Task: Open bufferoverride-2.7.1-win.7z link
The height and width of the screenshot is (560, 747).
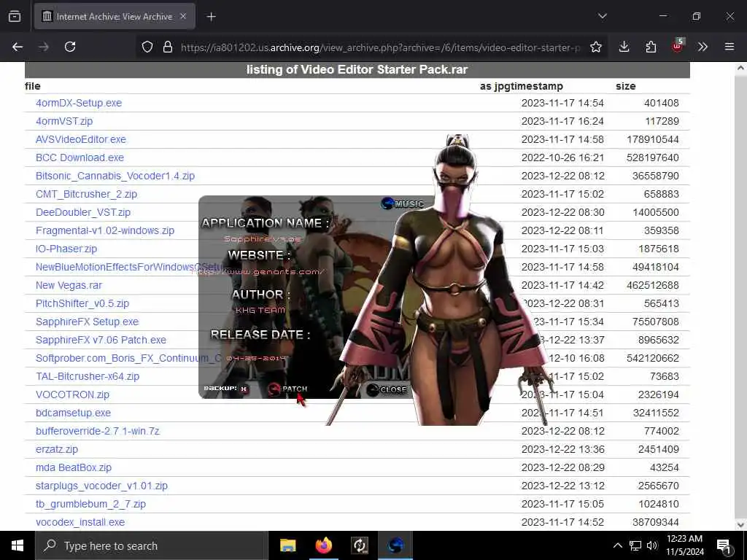Action: 98,431
